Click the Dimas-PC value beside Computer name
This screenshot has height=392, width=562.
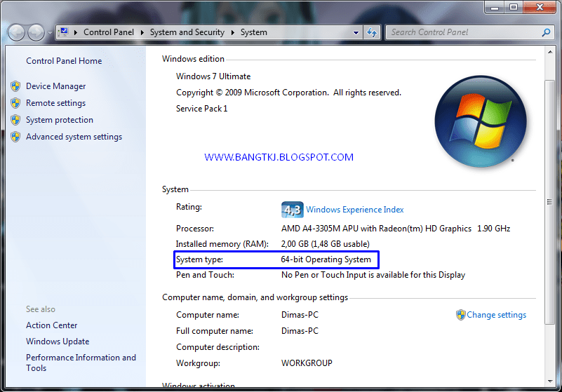(300, 315)
